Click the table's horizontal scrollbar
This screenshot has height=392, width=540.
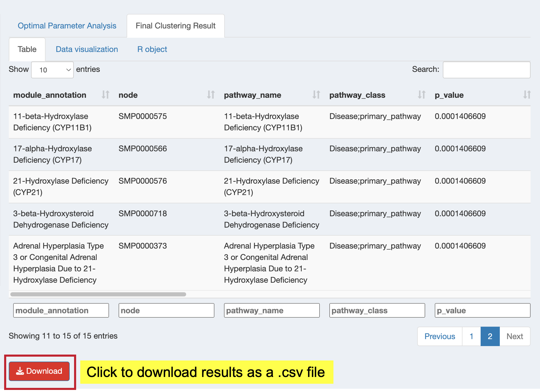(98, 294)
